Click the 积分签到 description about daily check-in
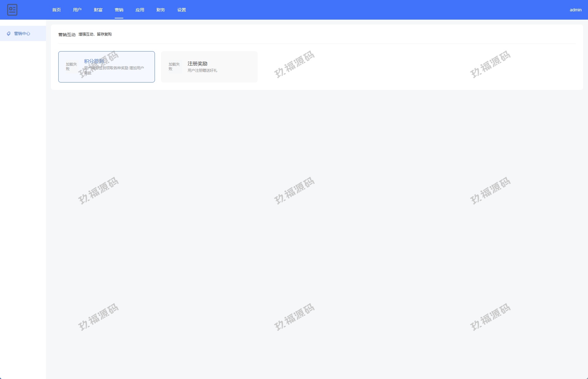The height and width of the screenshot is (379, 588). (114, 68)
